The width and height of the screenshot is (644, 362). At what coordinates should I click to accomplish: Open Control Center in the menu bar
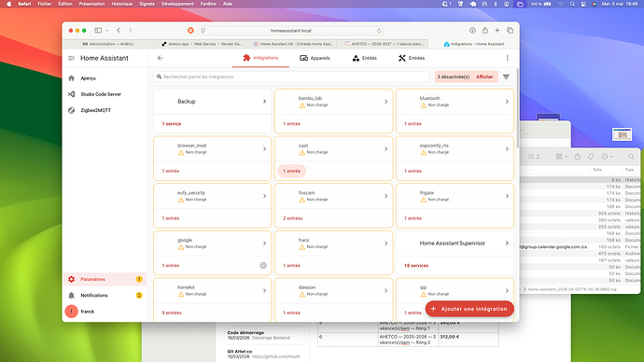(x=583, y=4)
